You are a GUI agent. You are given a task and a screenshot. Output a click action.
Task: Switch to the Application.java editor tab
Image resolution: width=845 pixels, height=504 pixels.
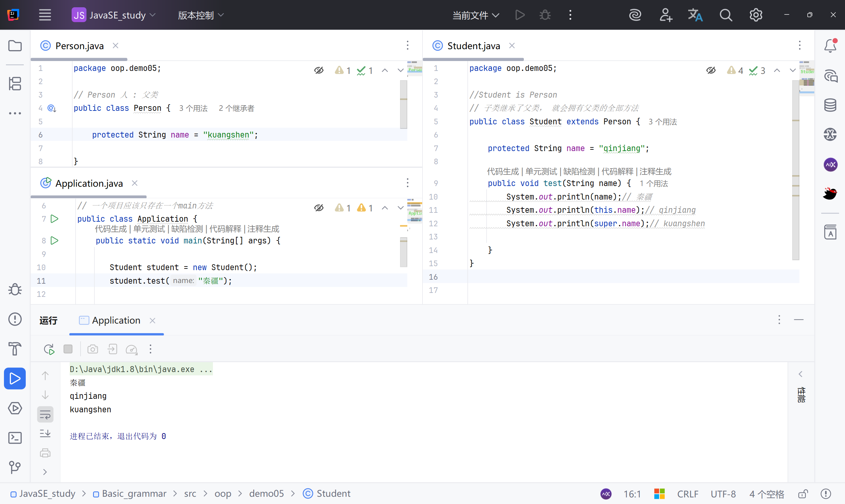(89, 183)
